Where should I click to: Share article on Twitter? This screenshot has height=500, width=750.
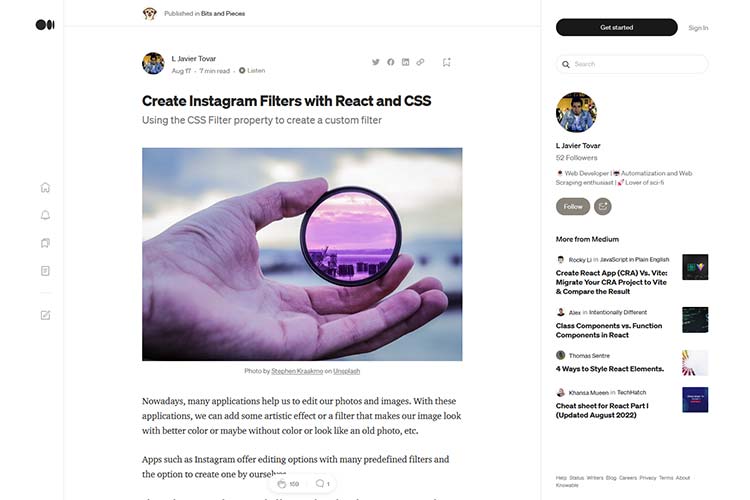pos(376,62)
